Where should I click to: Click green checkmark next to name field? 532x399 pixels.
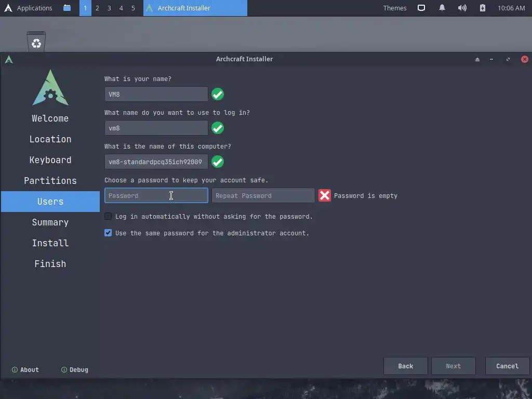point(218,94)
